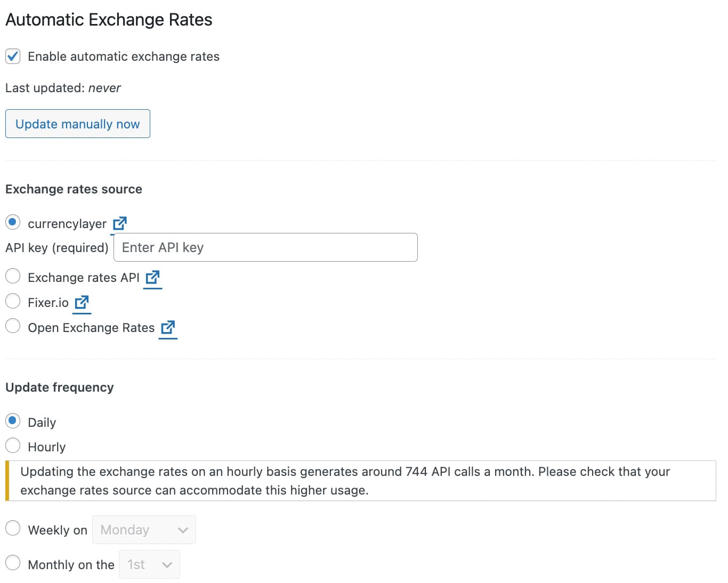Click the external link icon beside Exchange rates API
This screenshot has height=583, width=728.
(152, 278)
